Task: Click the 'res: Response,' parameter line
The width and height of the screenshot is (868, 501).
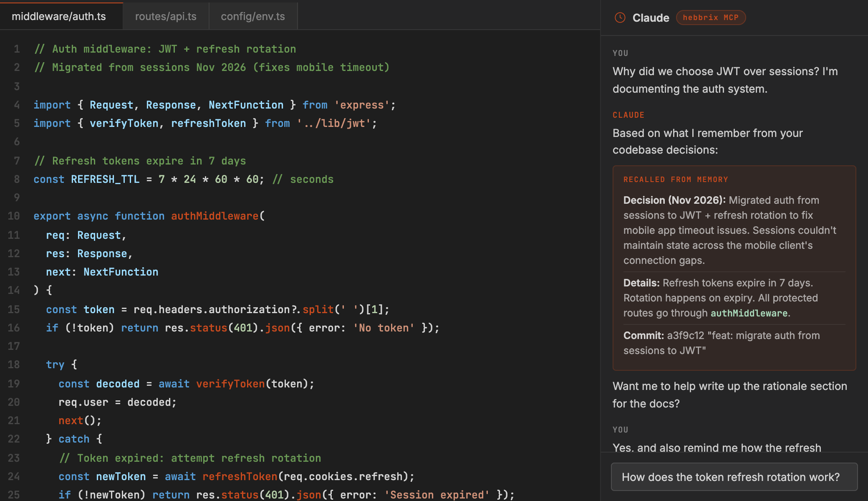Action: 89,254
